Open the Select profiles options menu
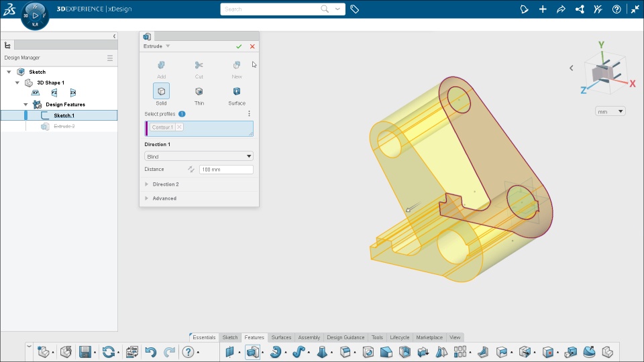The image size is (644, 362). coord(249,114)
